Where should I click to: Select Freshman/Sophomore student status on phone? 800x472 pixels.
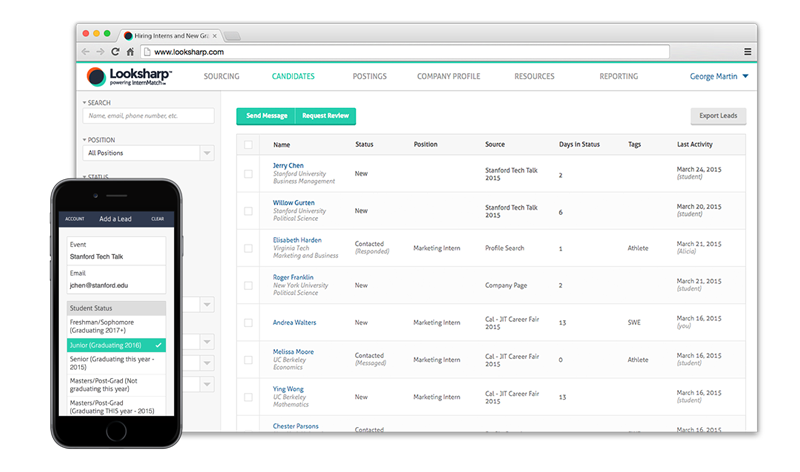coord(116,327)
